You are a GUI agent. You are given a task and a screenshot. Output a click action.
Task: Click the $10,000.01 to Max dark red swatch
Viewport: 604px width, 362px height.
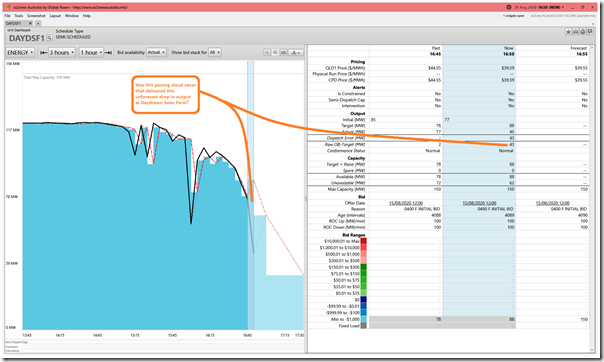point(363,241)
